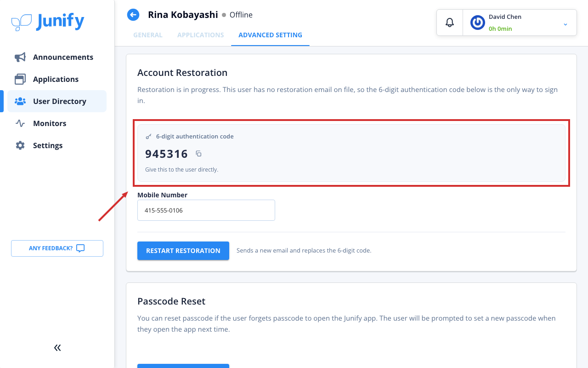
Task: Click the code 945316
Action: 167,154
